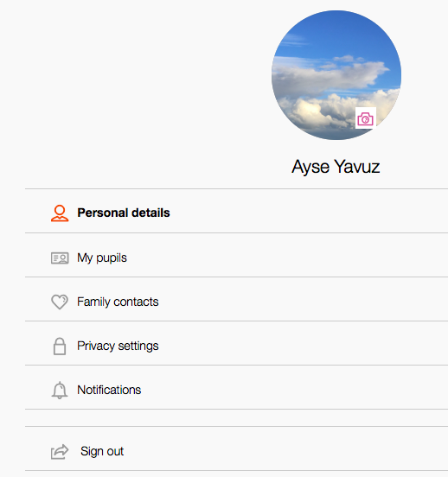Click the pink camera icon to change photo
448x477 pixels.
click(366, 118)
